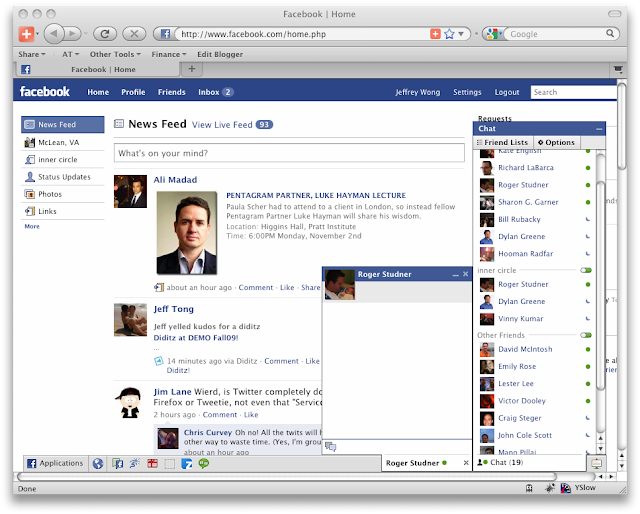Screen dimensions: 640x514
Task: Bookmark the page with the star icon
Action: [x=449, y=34]
